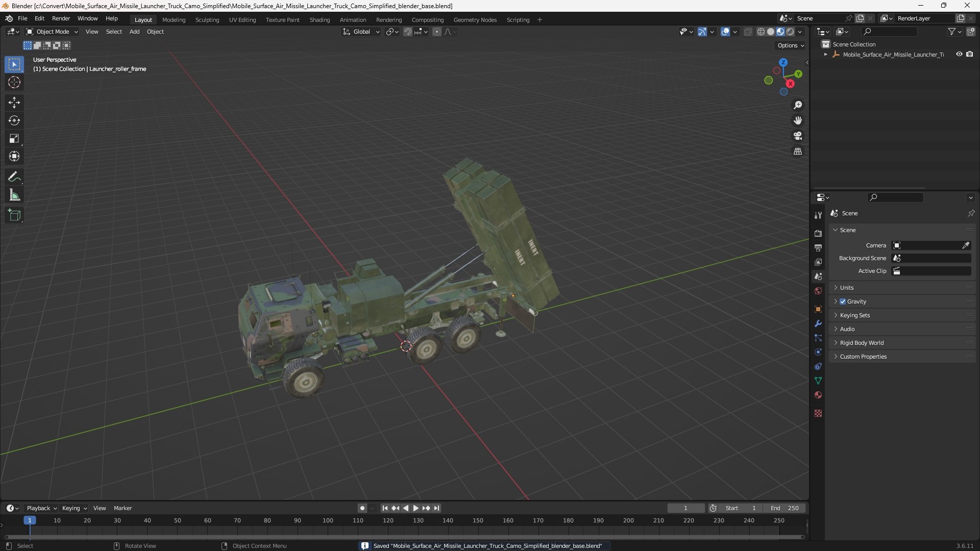Disable collection in renders camera icon
Viewport: 980px width, 551px height.
point(970,54)
